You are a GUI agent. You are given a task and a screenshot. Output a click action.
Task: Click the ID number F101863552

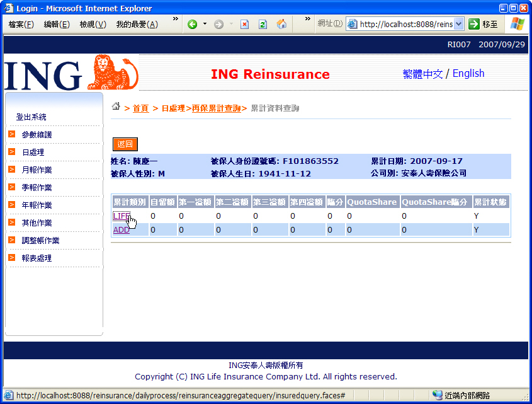pos(310,161)
